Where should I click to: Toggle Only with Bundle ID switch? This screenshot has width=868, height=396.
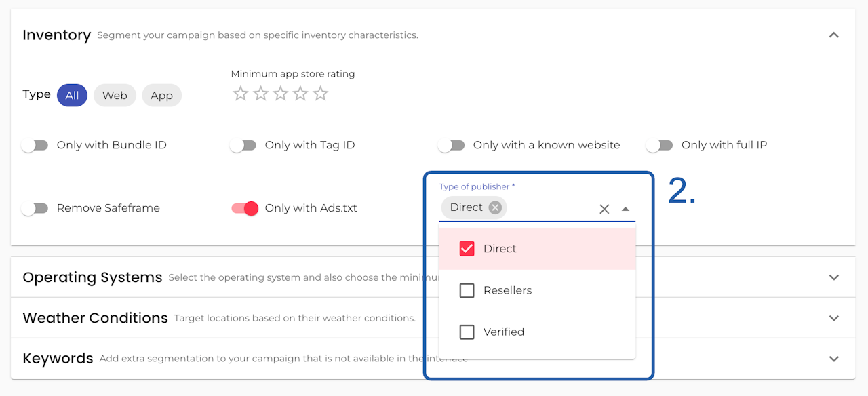tap(35, 145)
